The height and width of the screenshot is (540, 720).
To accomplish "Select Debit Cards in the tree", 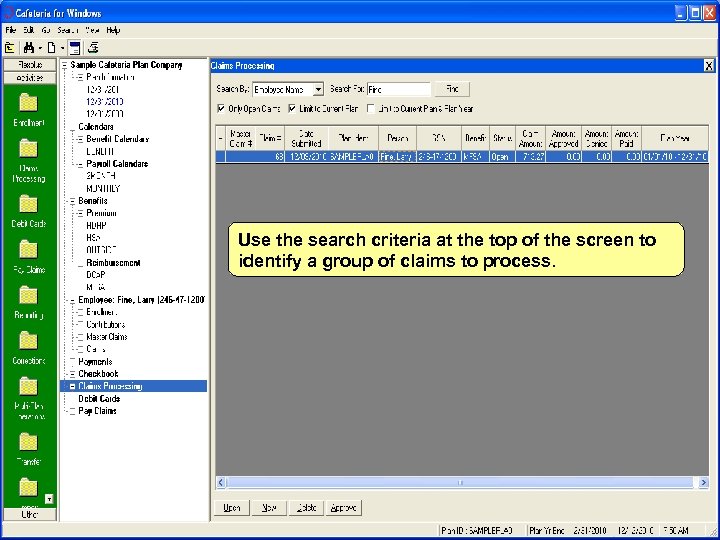I will point(99,399).
